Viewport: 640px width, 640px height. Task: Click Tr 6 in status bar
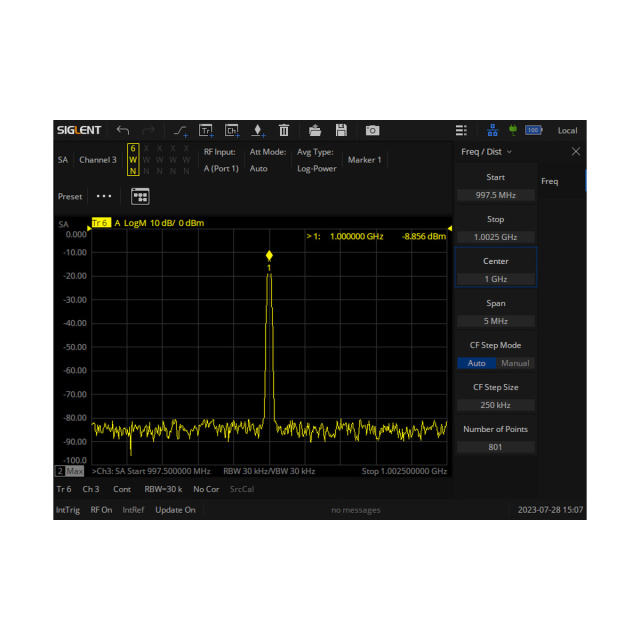click(x=64, y=489)
